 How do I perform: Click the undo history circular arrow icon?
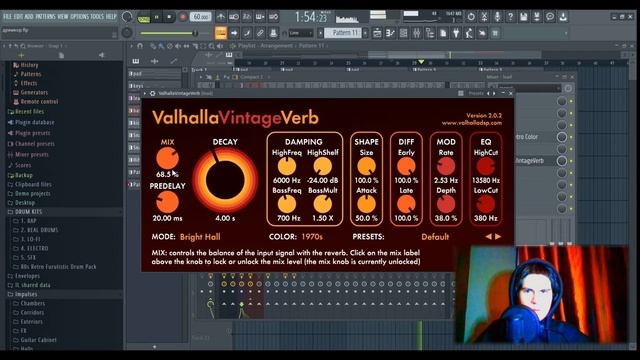(471, 17)
